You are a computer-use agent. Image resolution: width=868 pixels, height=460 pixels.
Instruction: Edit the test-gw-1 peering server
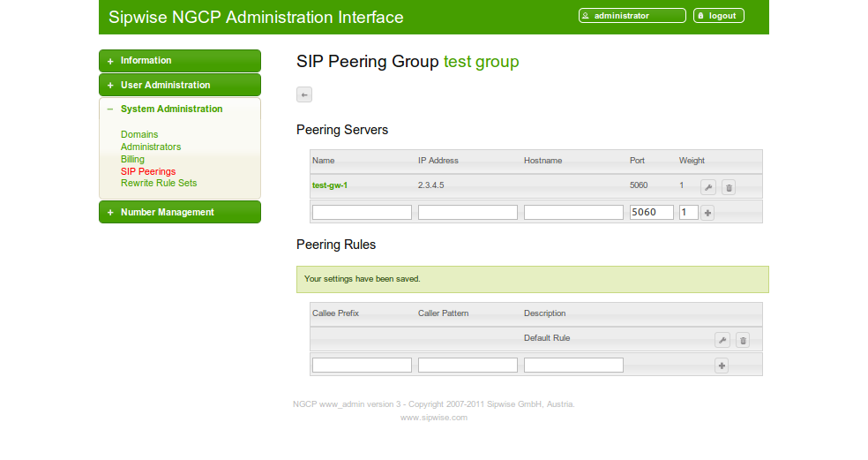tap(708, 187)
